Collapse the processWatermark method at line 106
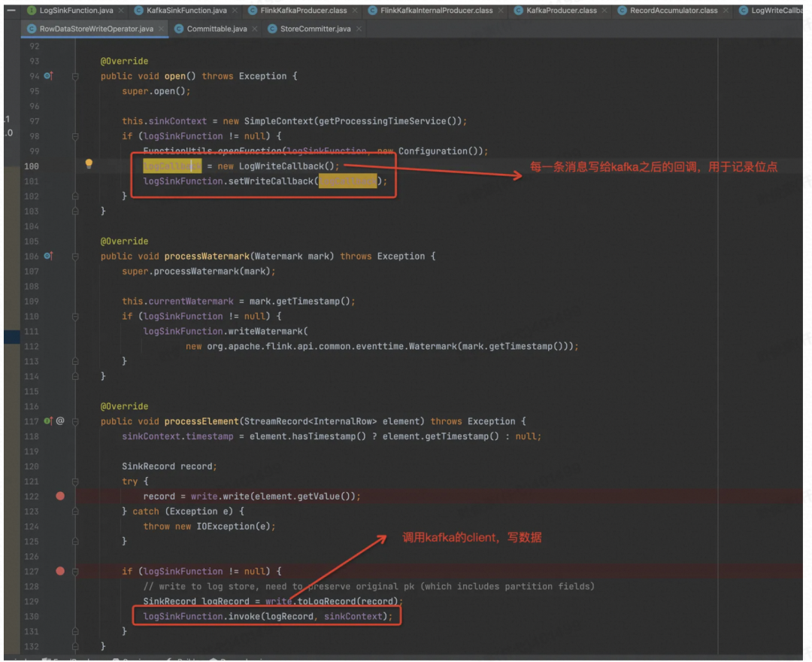The height and width of the screenshot is (662, 812). (75, 257)
